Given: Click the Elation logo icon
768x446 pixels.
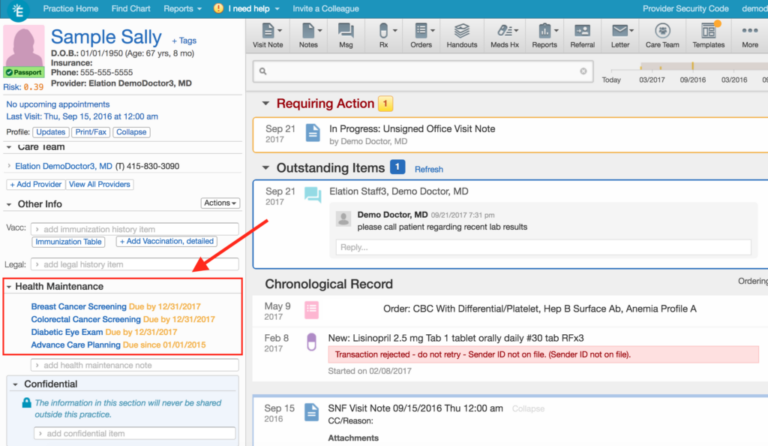Looking at the screenshot, I should point(19,10).
